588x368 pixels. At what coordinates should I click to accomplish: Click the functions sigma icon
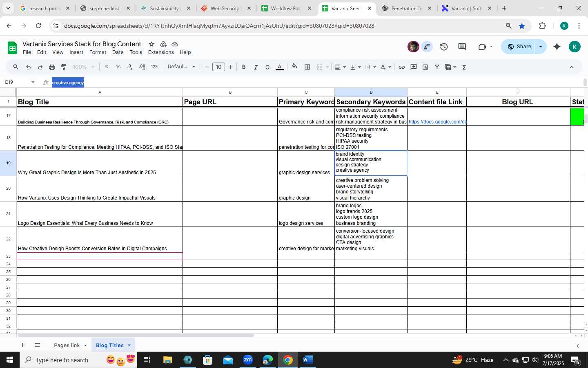point(464,67)
